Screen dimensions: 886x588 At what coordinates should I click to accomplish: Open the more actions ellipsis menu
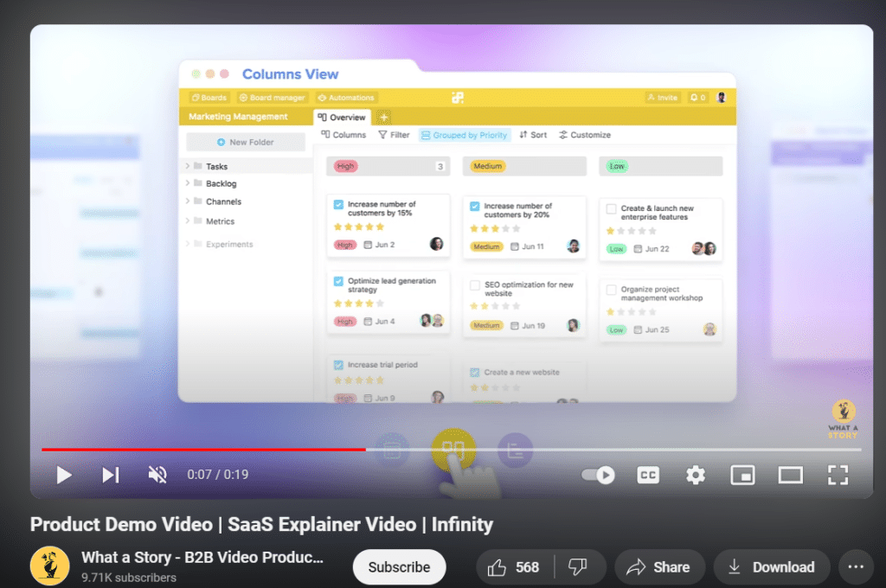(x=856, y=567)
